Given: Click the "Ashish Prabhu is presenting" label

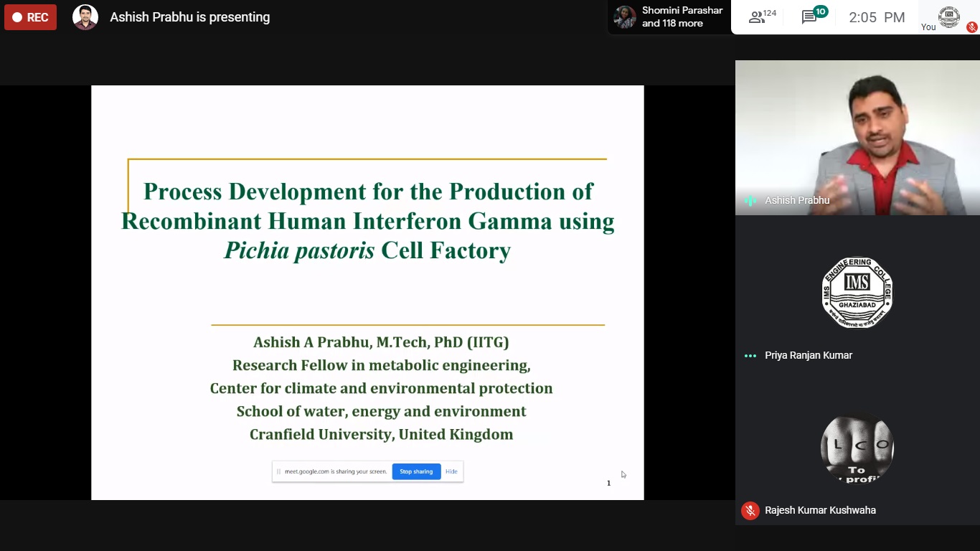Looking at the screenshot, I should tap(189, 17).
